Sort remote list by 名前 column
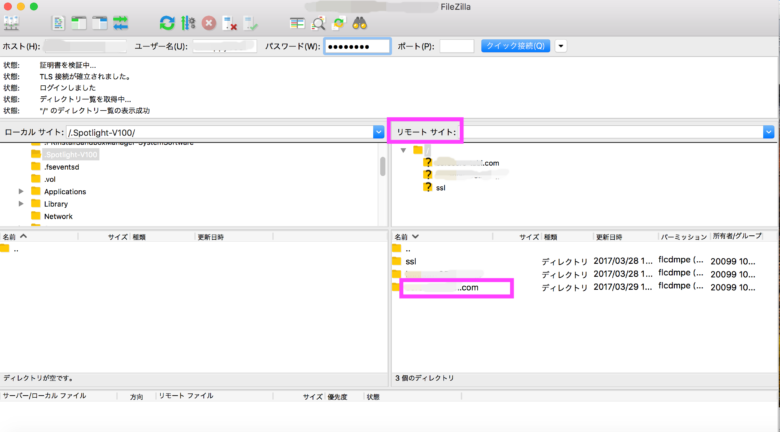 [x=442, y=237]
